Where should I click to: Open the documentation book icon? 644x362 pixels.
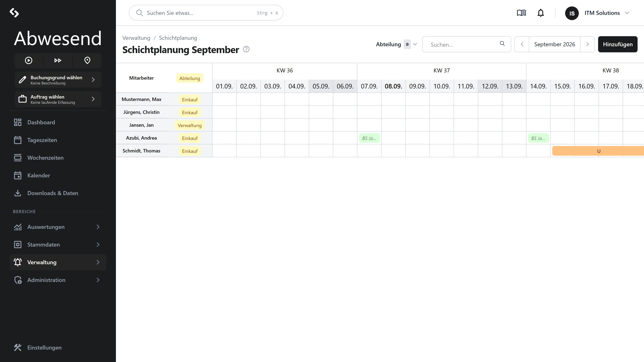(x=521, y=13)
